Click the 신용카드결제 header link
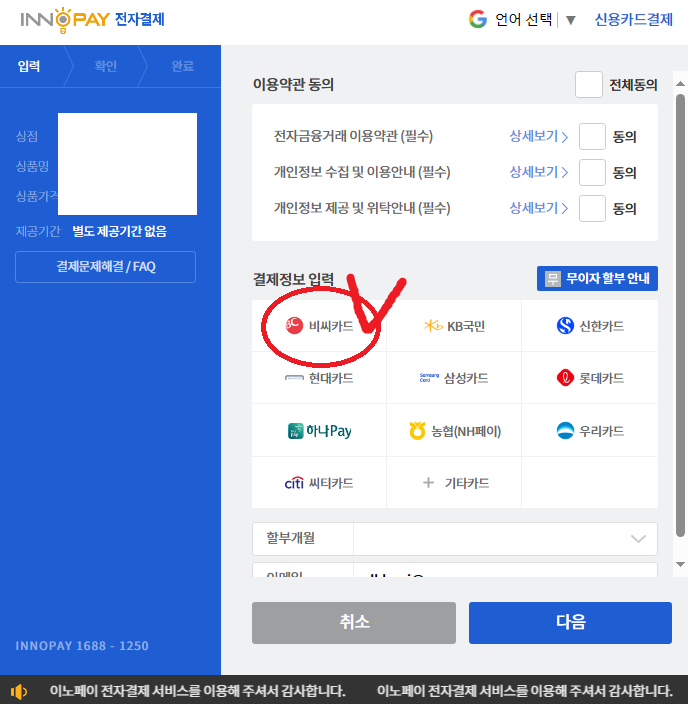688x704 pixels. pyautogui.click(x=633, y=20)
